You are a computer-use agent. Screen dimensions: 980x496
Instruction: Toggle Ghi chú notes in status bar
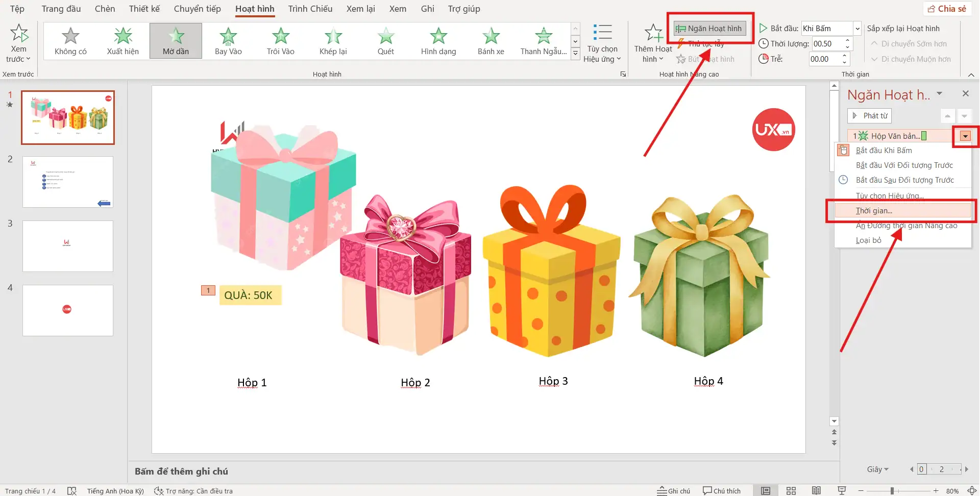673,490
